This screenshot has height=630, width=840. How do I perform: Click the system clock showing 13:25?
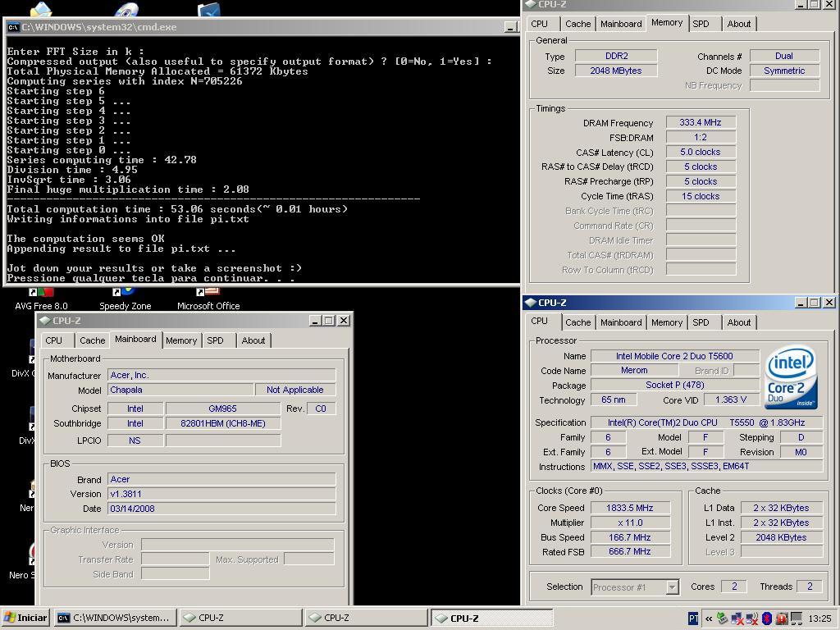tap(819, 619)
